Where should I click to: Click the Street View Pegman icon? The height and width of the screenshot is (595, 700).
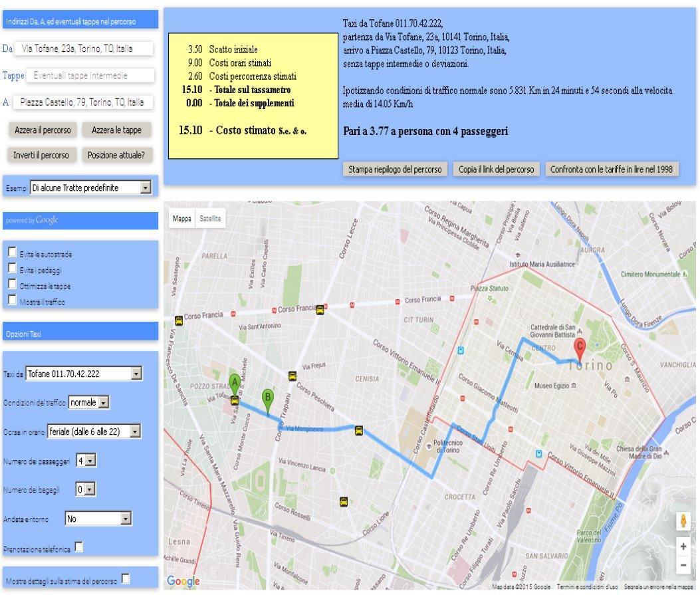[683, 522]
